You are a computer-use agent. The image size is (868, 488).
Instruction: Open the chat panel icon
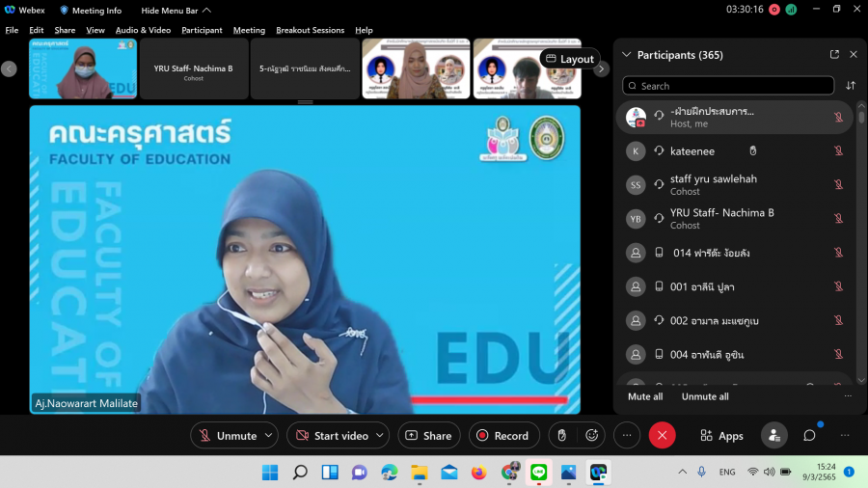(x=809, y=436)
